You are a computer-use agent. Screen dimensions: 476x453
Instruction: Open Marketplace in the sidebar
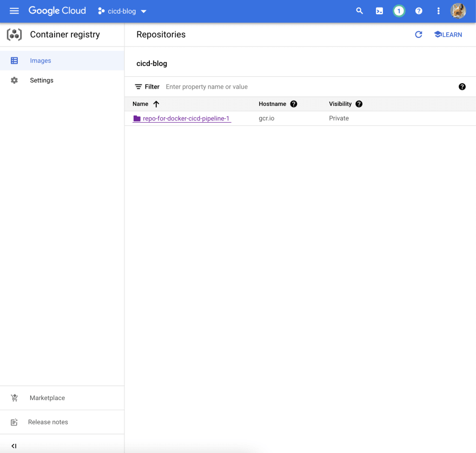tap(62, 398)
